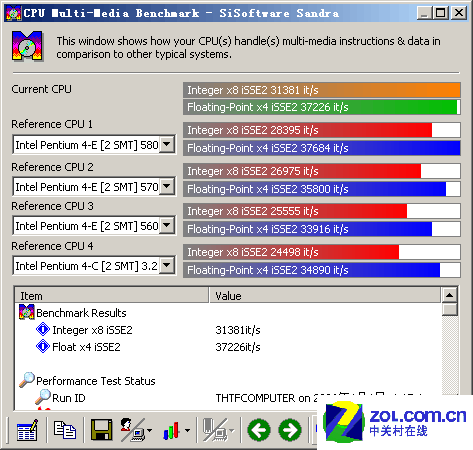This screenshot has width=473, height=450.
Task: Open the Reference CPU 1 dropdown arrow
Action: [167, 145]
